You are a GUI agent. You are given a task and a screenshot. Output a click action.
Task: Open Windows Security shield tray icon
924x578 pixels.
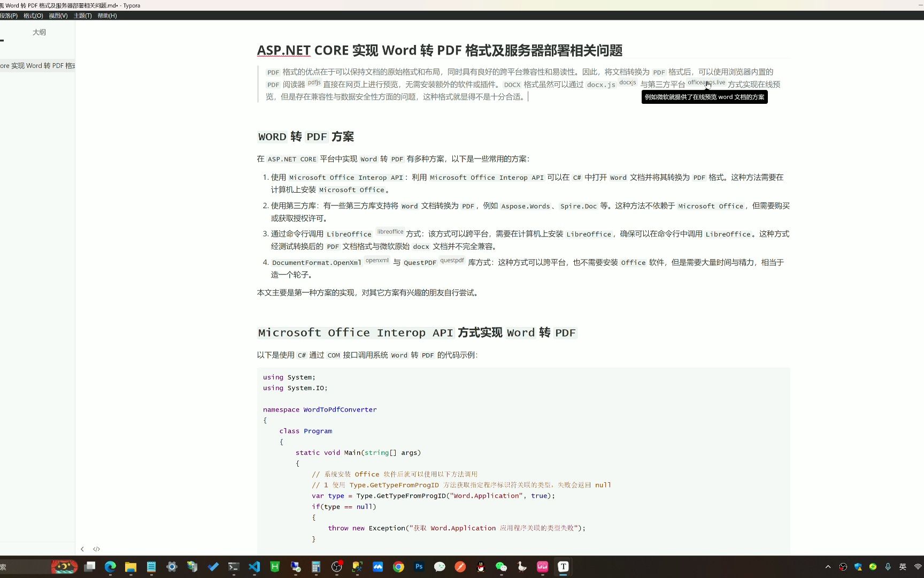point(858,567)
